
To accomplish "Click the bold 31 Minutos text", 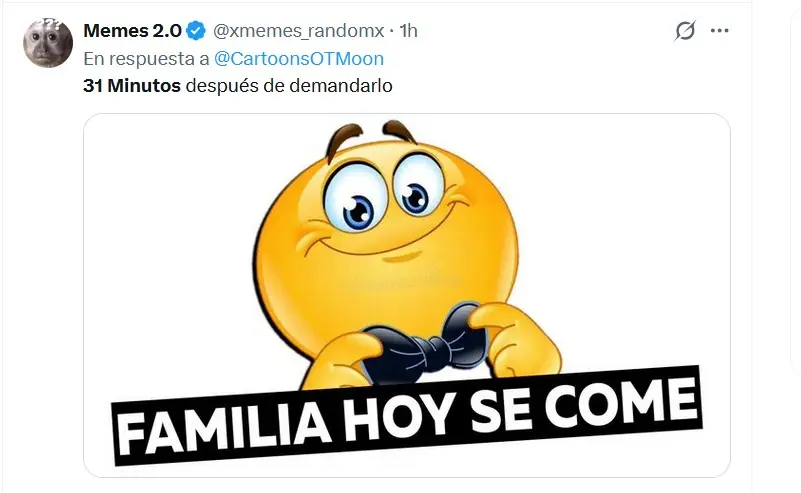I will (132, 85).
